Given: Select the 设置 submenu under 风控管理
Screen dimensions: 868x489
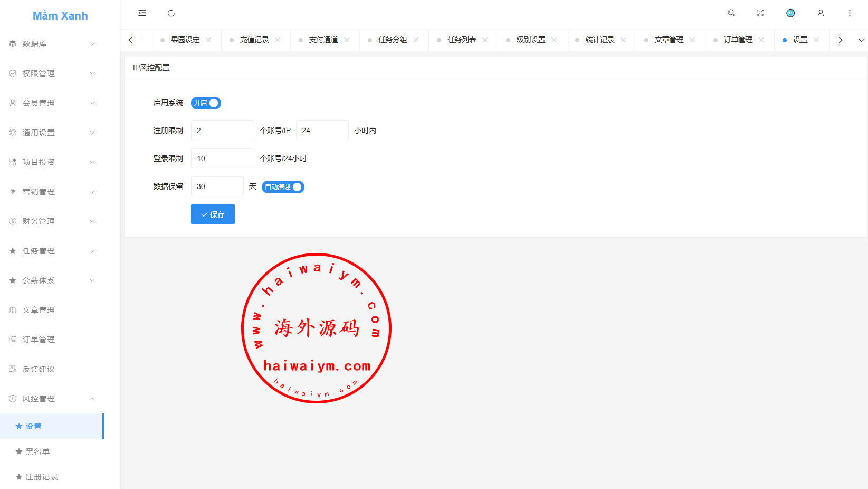Looking at the screenshot, I should (x=52, y=426).
